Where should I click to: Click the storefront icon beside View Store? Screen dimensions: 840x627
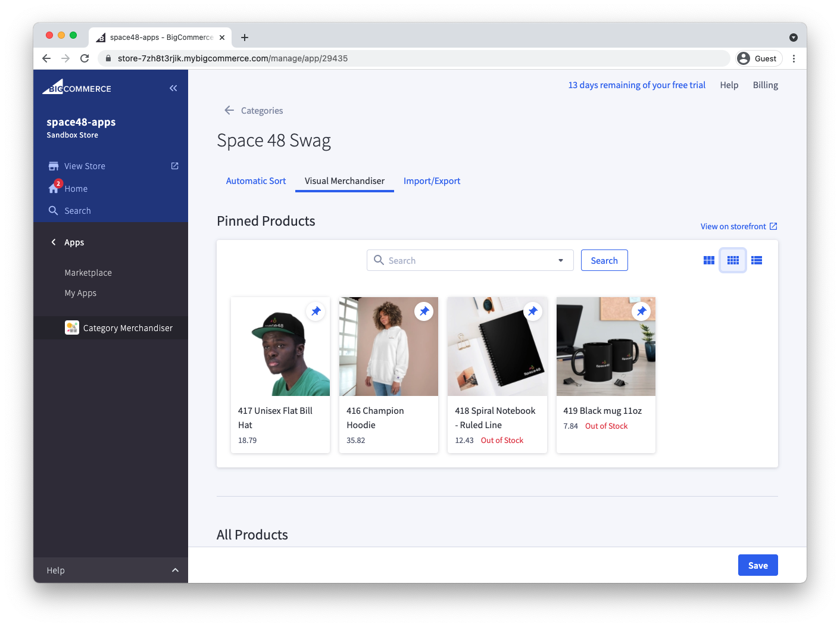(54, 166)
